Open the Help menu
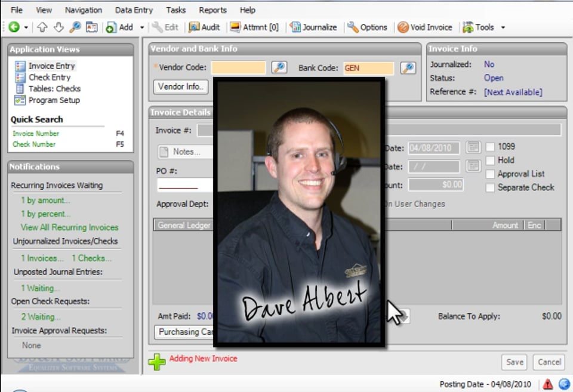This screenshot has height=392, width=573. [x=247, y=10]
